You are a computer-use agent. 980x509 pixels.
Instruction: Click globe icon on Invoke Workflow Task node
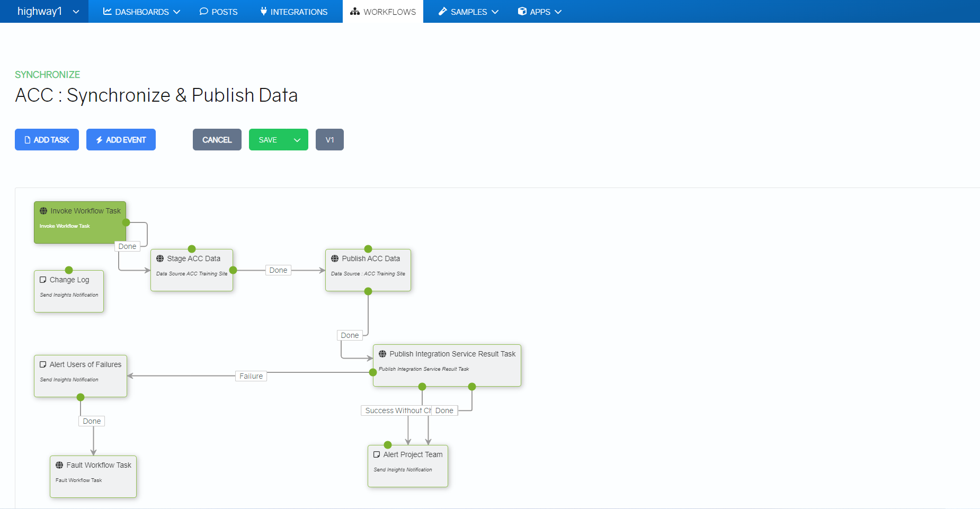click(43, 211)
